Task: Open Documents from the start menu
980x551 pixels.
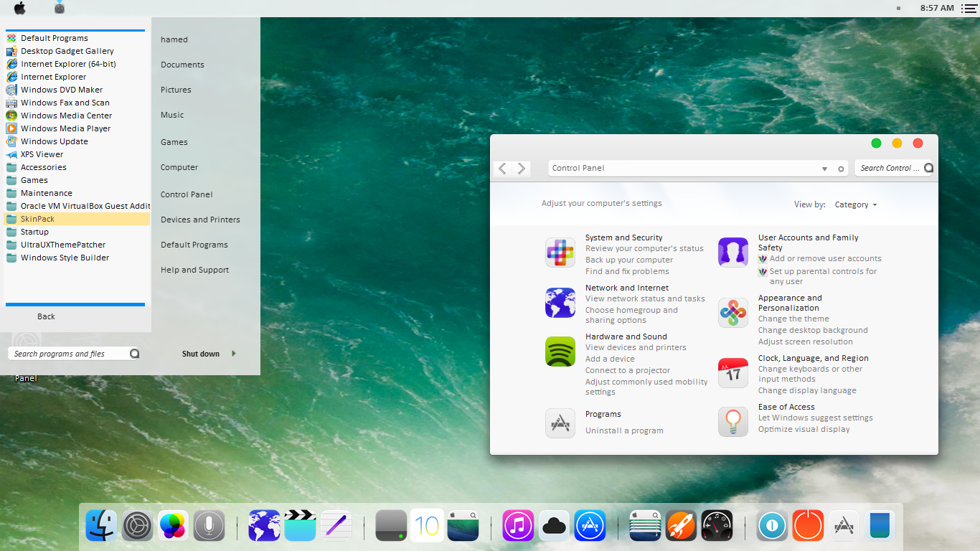Action: pyautogui.click(x=182, y=65)
